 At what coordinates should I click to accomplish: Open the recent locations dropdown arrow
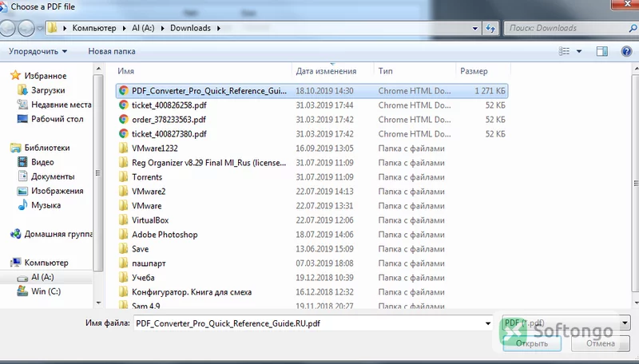click(39, 29)
